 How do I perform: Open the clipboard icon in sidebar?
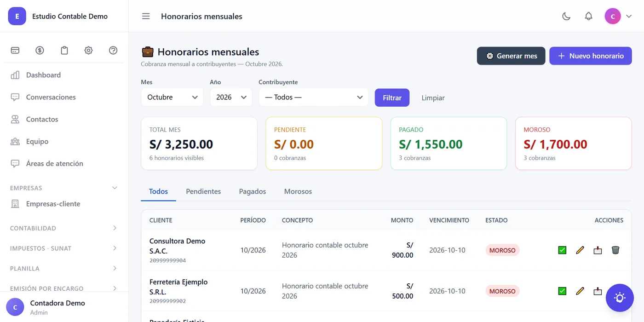click(x=64, y=51)
